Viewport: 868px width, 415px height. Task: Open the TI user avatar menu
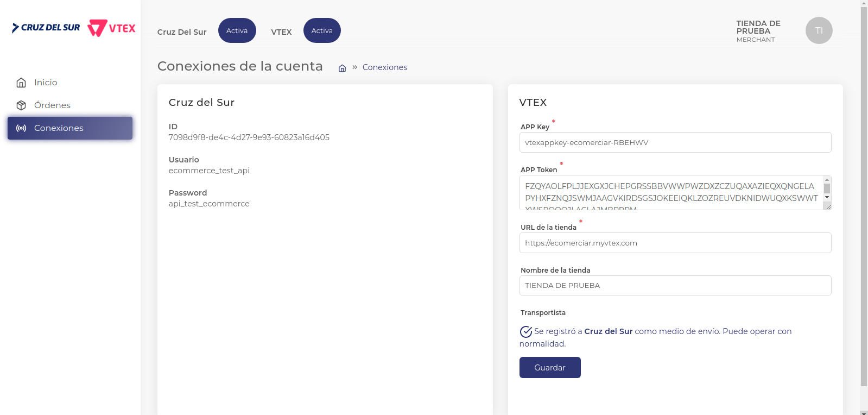tap(819, 30)
